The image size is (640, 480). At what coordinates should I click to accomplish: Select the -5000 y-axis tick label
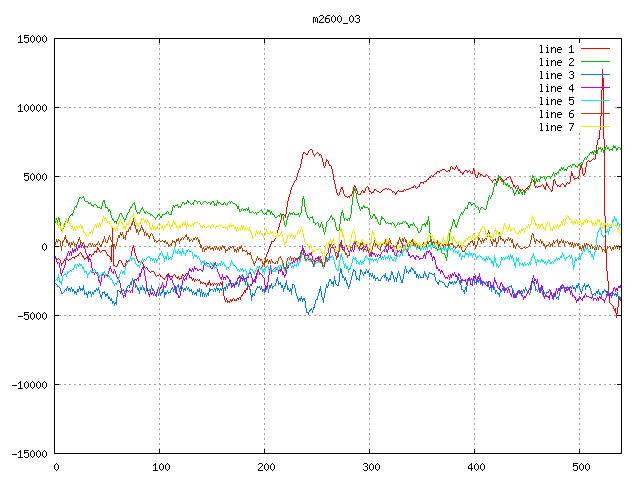(x=32, y=315)
